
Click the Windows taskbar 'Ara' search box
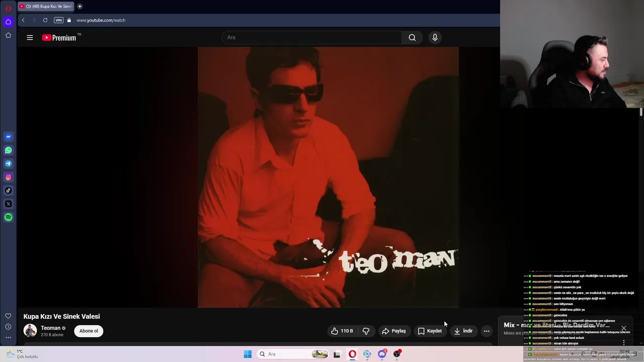294,354
